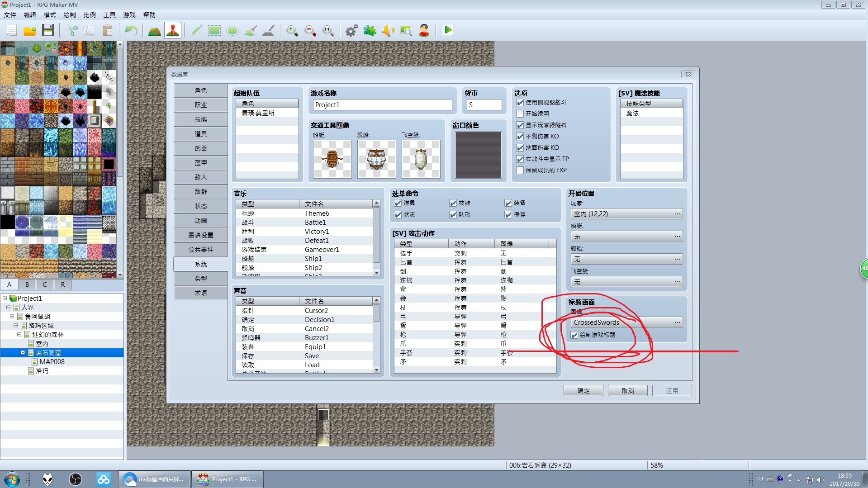Open the Database gear icon
Image resolution: width=868 pixels, height=488 pixels.
(351, 30)
